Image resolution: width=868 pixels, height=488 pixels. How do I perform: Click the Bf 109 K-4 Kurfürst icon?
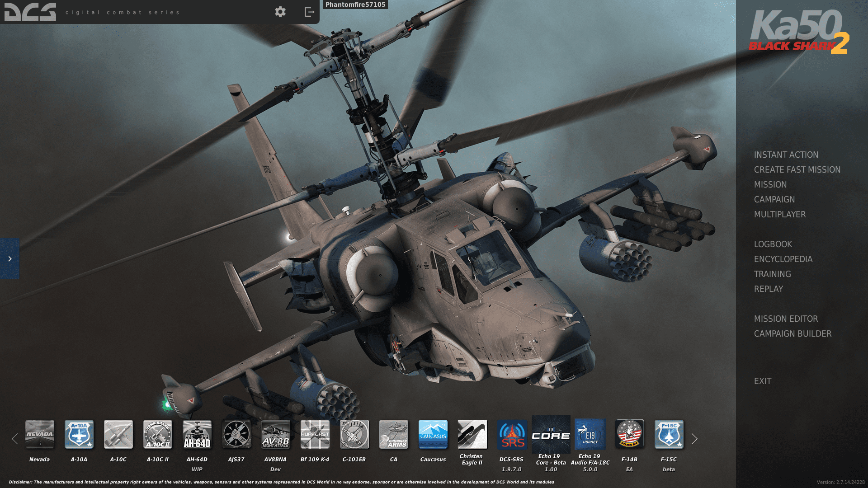click(315, 434)
